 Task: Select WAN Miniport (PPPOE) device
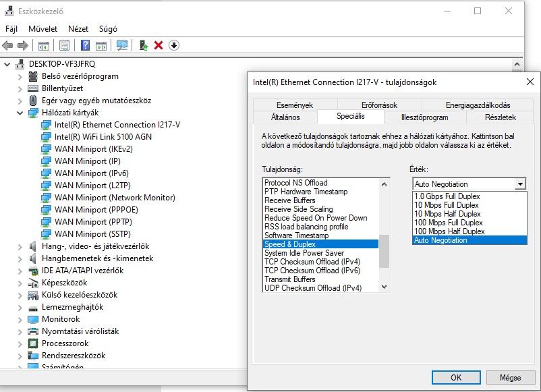pos(96,210)
